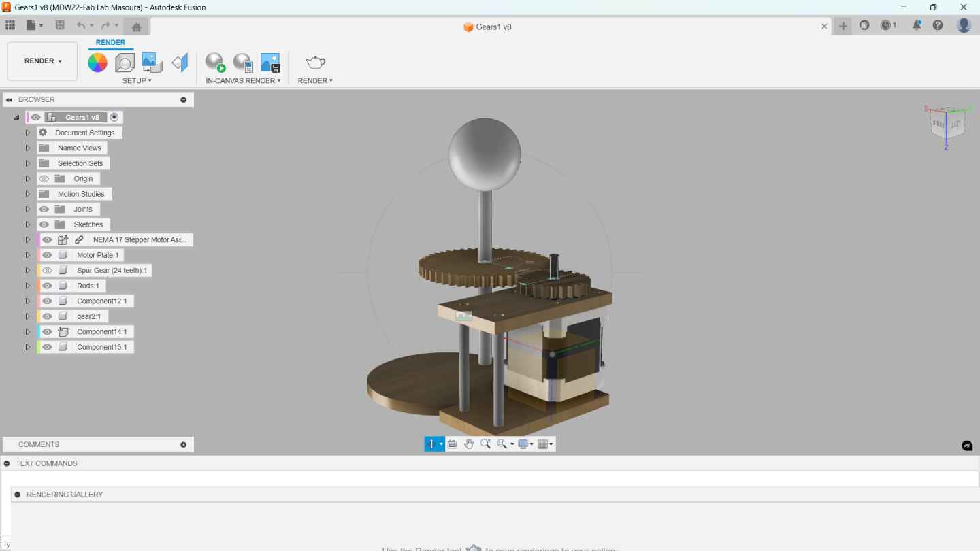The height and width of the screenshot is (551, 980).
Task: Collapse the Rendering Gallery panel
Action: (18, 495)
